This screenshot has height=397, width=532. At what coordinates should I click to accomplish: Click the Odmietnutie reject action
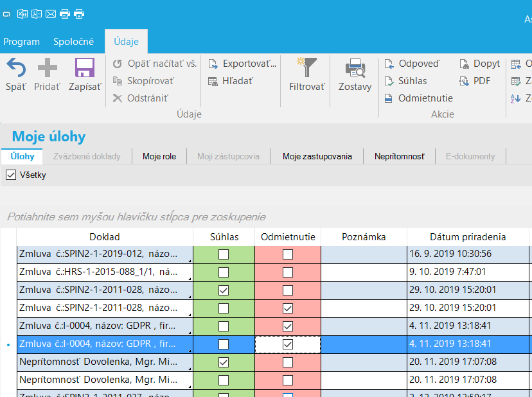pos(419,98)
